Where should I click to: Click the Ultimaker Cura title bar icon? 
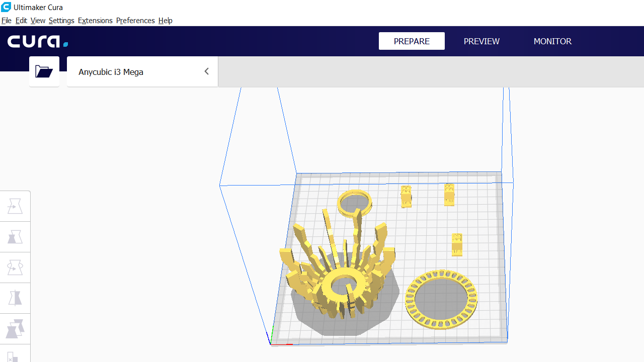[x=6, y=8]
